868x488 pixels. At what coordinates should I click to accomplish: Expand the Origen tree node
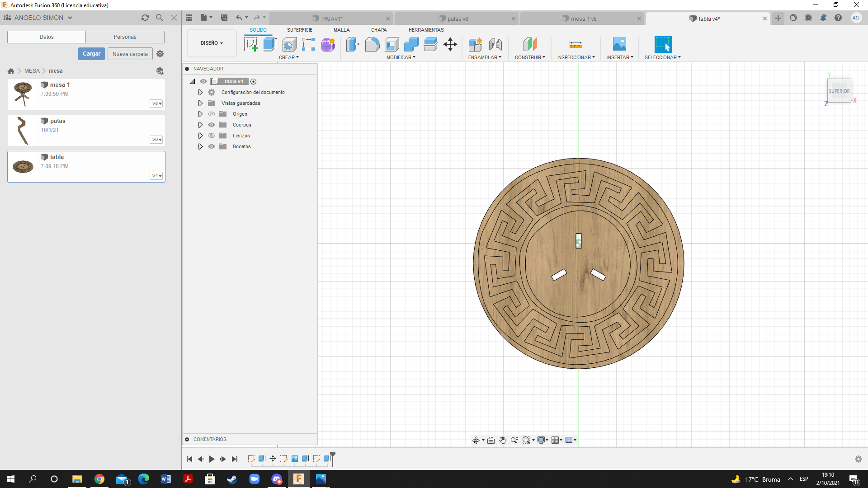200,114
